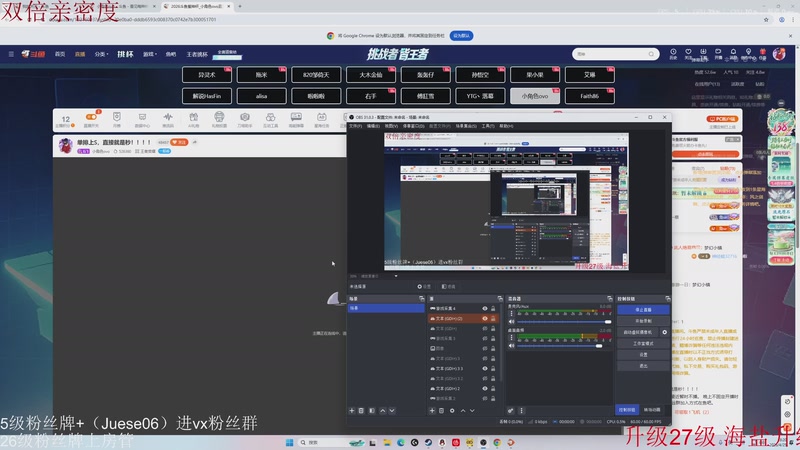The width and height of the screenshot is (800, 450).
Task: Open alisa streamer room button
Action: click(x=261, y=96)
